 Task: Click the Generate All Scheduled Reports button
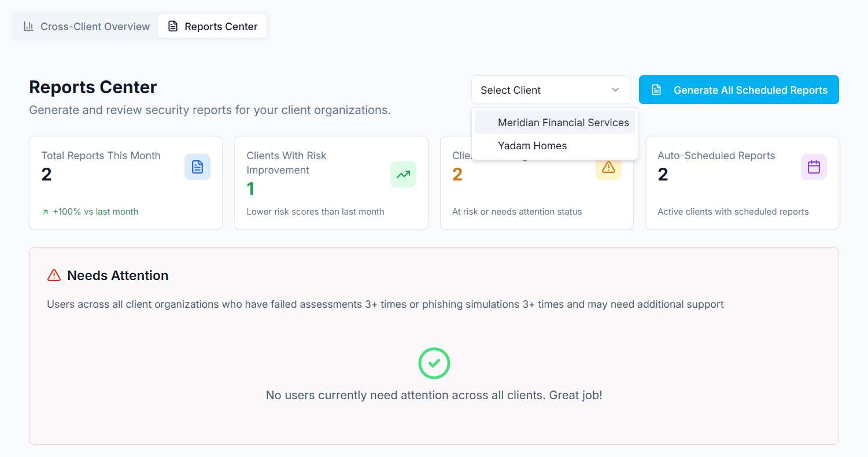tap(738, 90)
